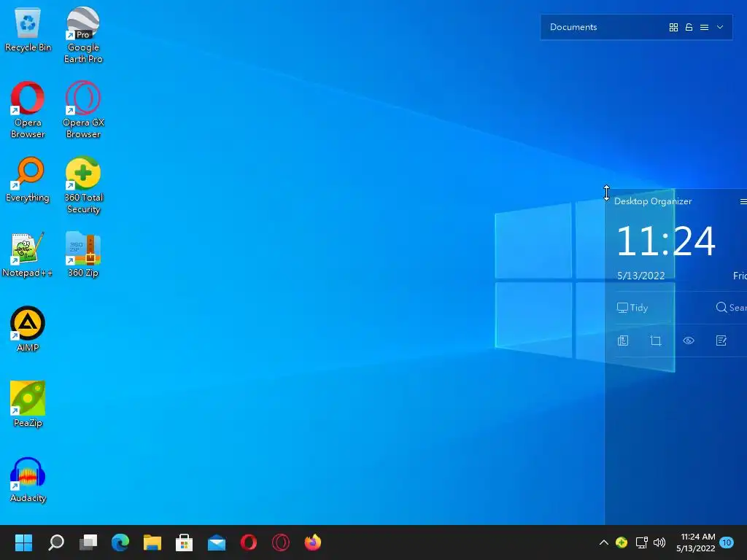Image resolution: width=747 pixels, height=560 pixels.
Task: Select the Opera GX Browser desktop shortcut
Action: 83,109
